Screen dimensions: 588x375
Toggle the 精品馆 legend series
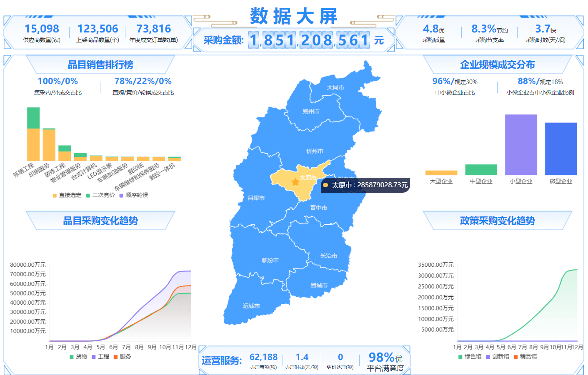(525, 357)
